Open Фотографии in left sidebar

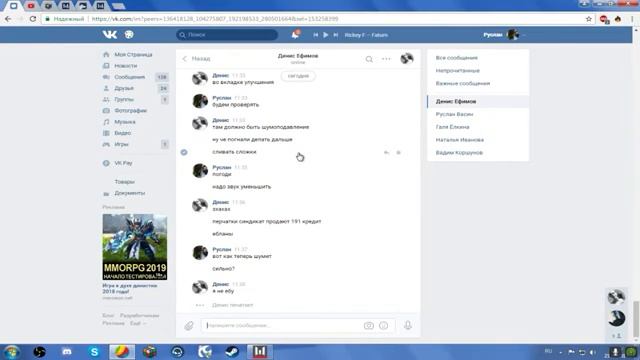click(x=130, y=111)
